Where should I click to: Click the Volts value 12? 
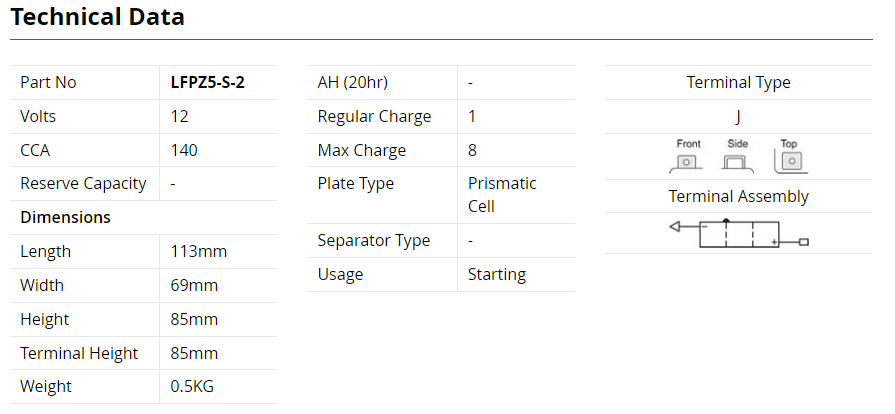pos(180,116)
